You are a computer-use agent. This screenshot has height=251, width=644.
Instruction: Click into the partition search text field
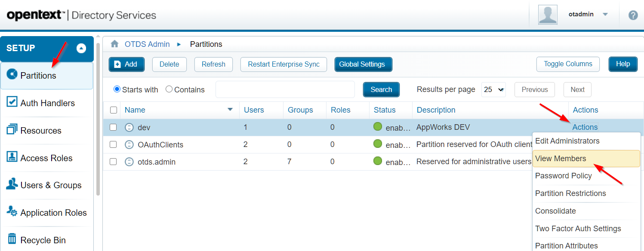[285, 89]
